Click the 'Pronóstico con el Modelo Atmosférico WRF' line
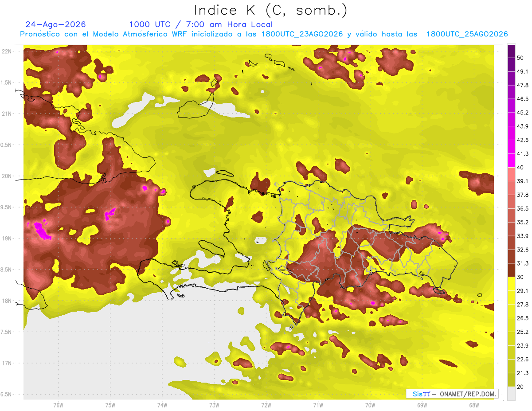Viewport: 532px width, 411px height. (x=264, y=34)
